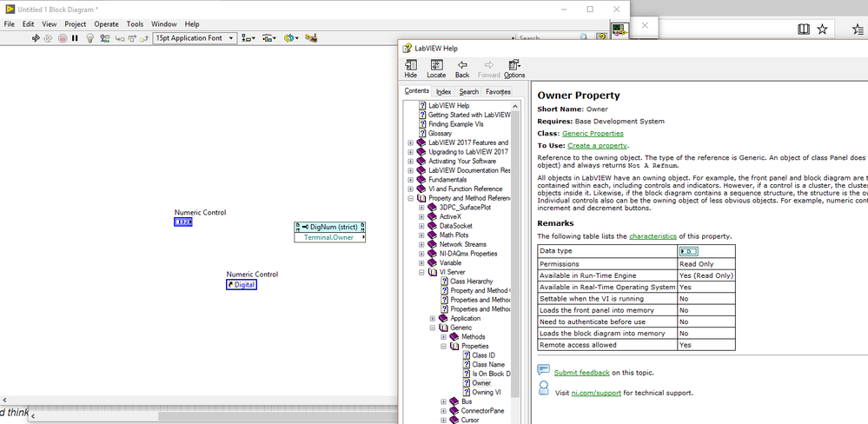The image size is (868, 424).
Task: Follow the Generic Properties link
Action: 593,134
